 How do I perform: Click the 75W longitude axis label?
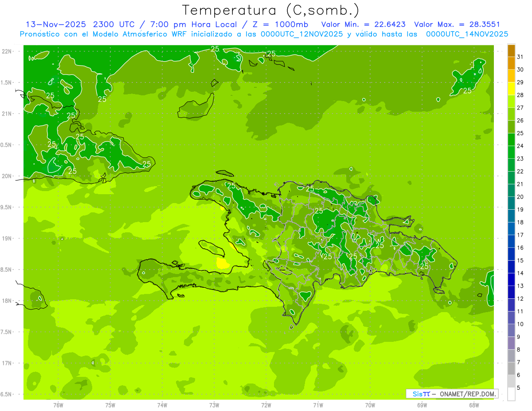(110, 405)
